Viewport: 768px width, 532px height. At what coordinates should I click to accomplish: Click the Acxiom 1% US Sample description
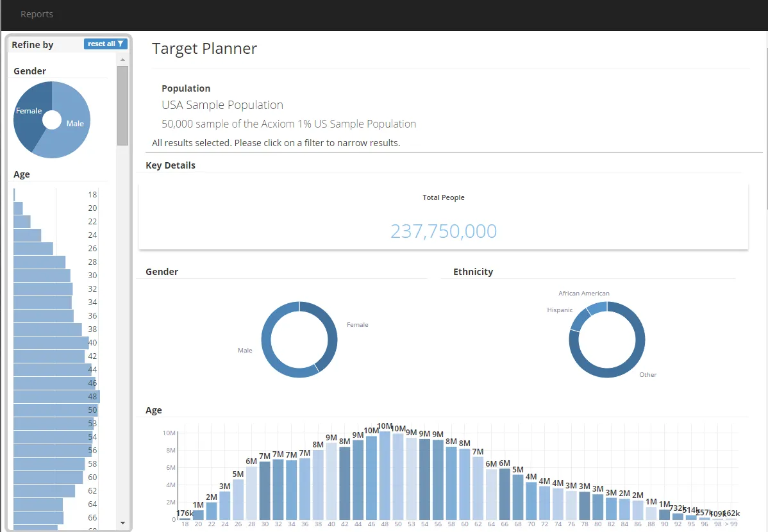[x=289, y=124]
